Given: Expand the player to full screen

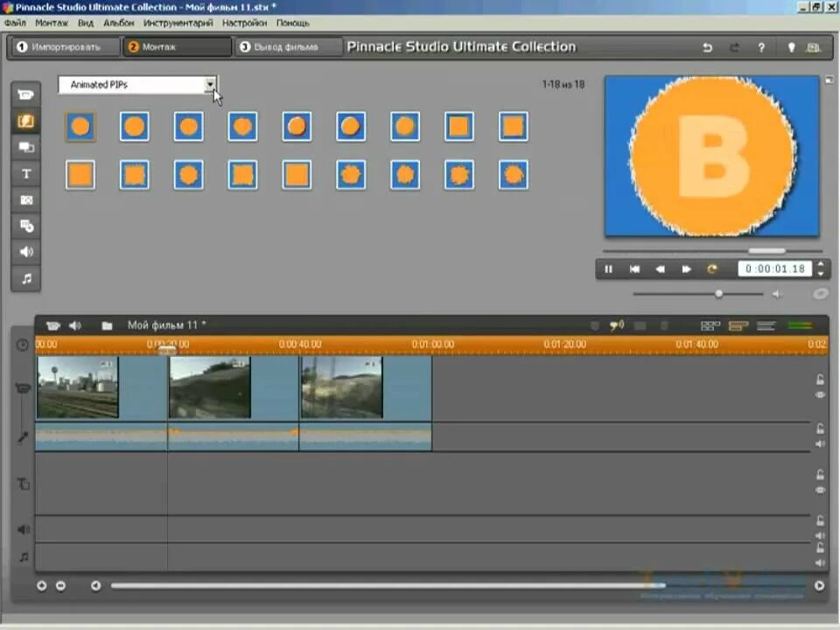Looking at the screenshot, I should 829,80.
